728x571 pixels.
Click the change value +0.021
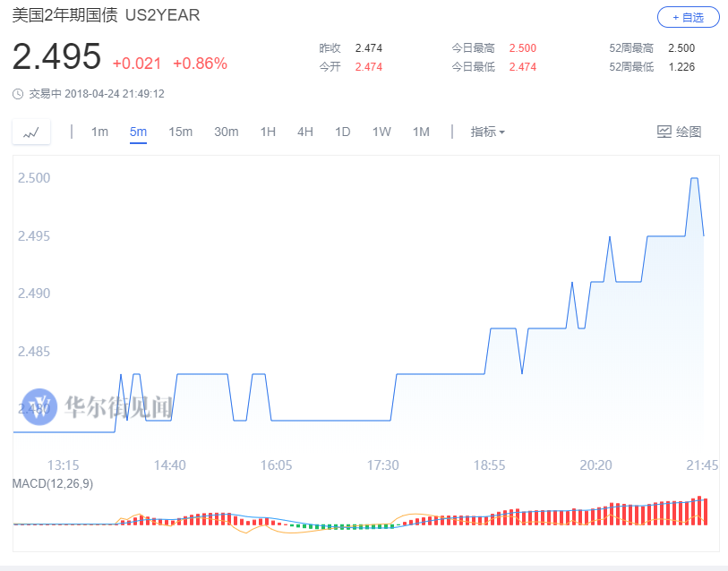[137, 64]
